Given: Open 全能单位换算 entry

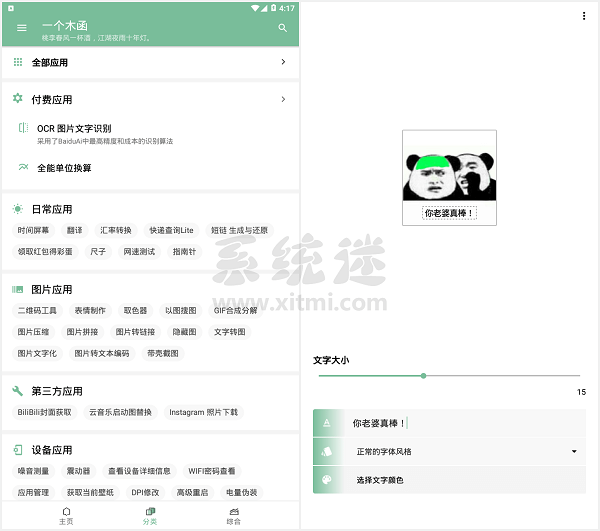Looking at the screenshot, I should (x=151, y=168).
